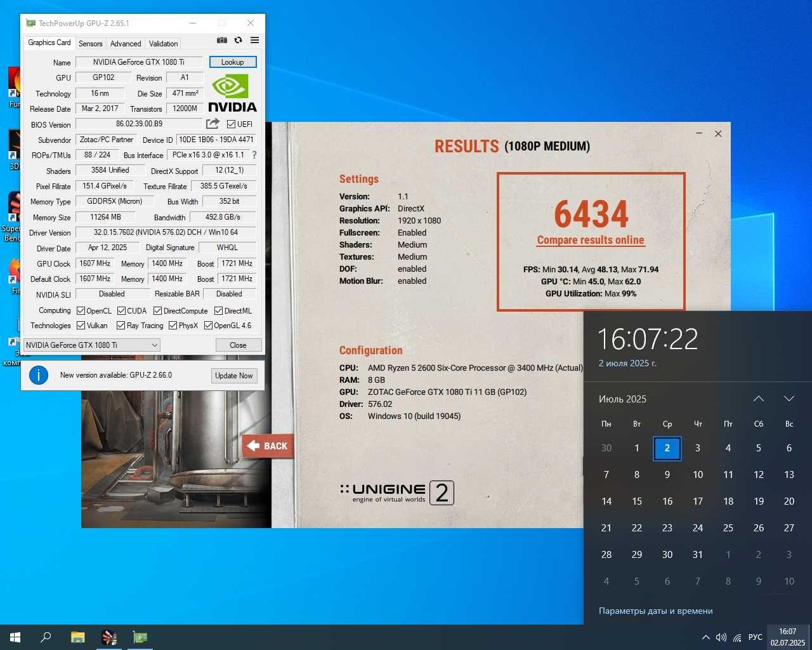Toggle the DirectCompute checkbox
This screenshot has width=812, height=650.
[x=157, y=311]
